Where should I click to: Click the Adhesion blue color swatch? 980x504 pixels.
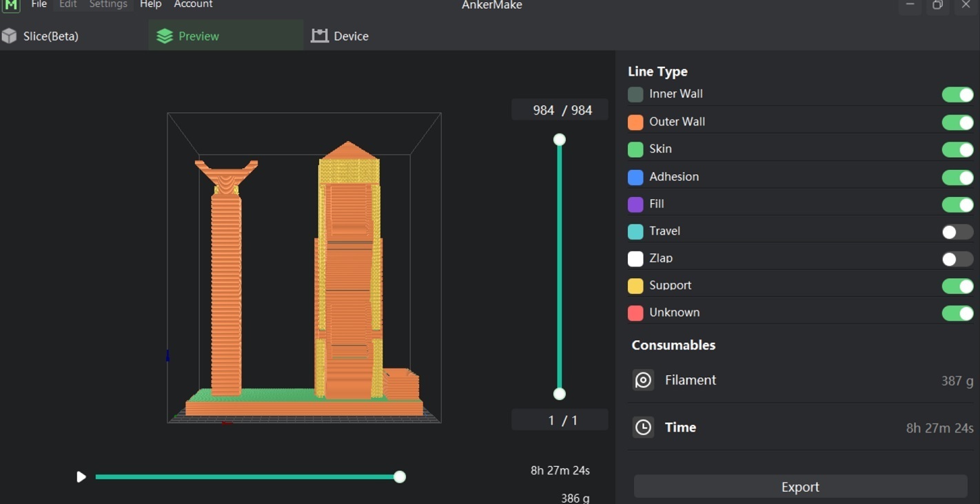635,177
